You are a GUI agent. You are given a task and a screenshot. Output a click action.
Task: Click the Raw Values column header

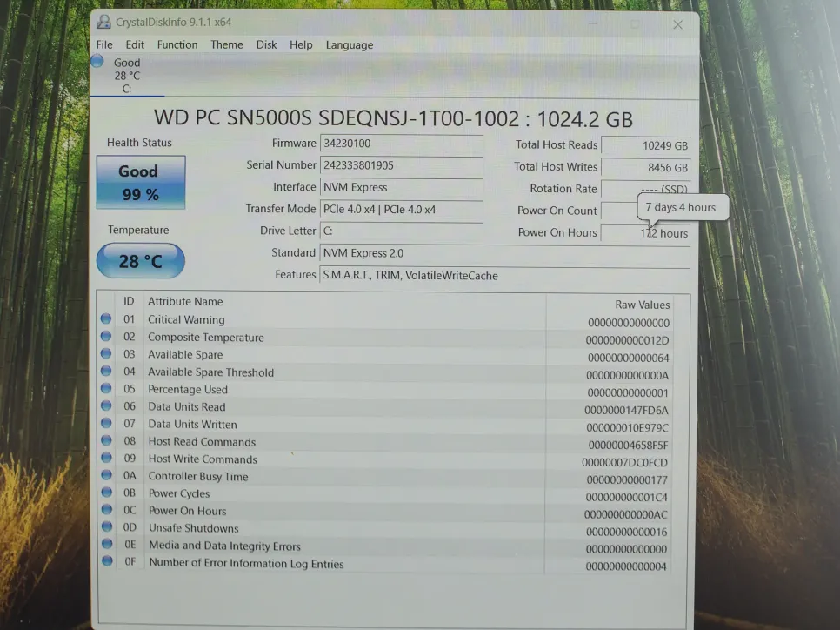click(x=642, y=305)
